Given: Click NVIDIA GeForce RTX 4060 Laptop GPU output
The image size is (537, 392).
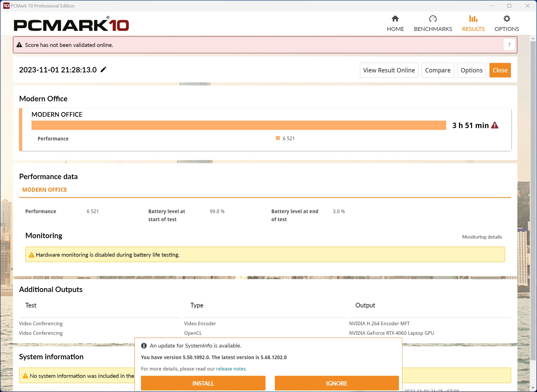Looking at the screenshot, I should (392, 333).
